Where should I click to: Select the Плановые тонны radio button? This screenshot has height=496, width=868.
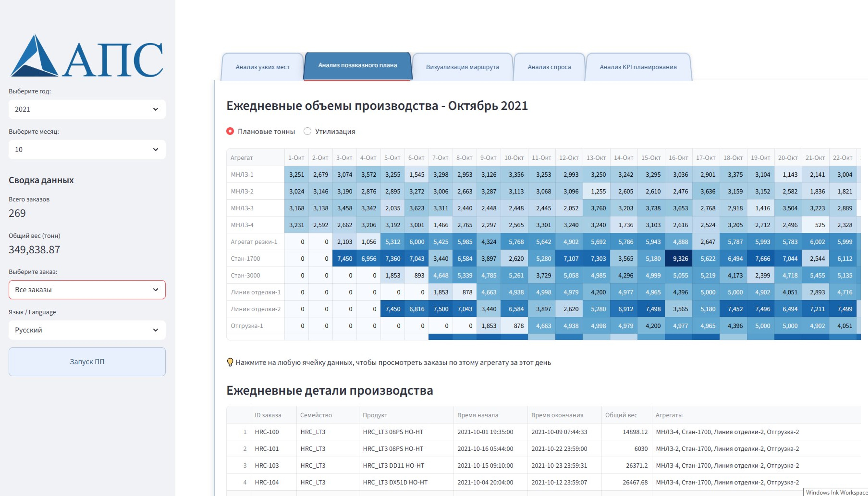pyautogui.click(x=230, y=131)
